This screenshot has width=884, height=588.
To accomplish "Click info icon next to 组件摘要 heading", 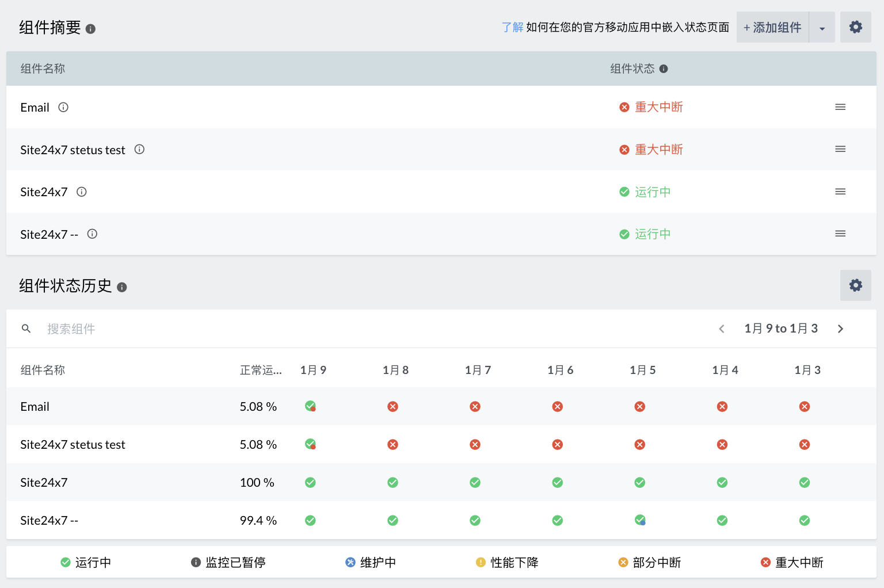I will click(x=90, y=29).
